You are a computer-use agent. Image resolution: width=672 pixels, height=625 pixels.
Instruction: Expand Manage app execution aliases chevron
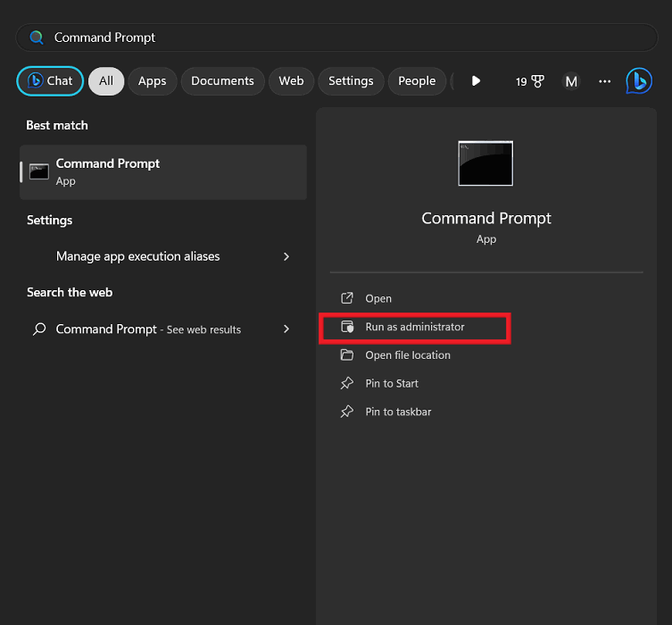tap(286, 256)
